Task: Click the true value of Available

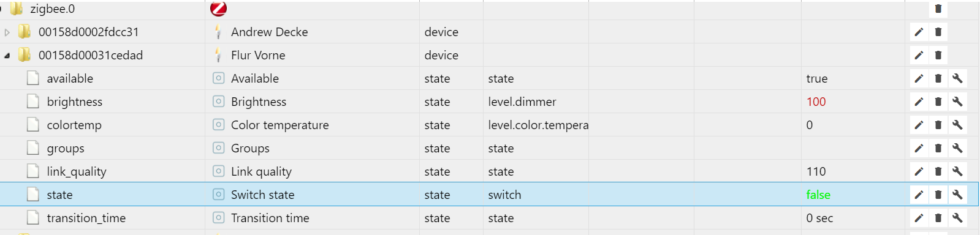Action: tap(817, 78)
